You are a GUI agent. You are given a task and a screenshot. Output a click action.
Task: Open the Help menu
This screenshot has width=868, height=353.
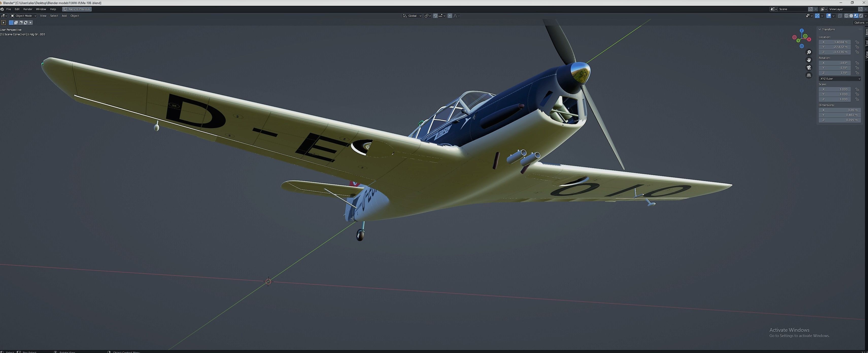pos(53,9)
